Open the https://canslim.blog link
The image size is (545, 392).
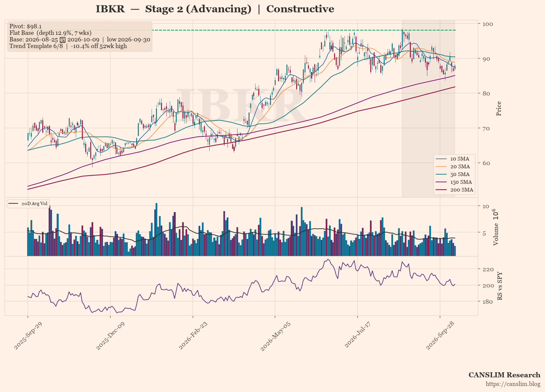coord(513,384)
